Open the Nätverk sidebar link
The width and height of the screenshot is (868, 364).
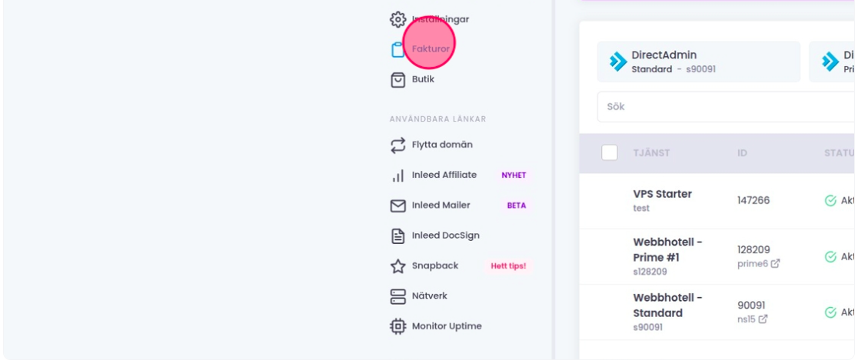click(x=429, y=296)
